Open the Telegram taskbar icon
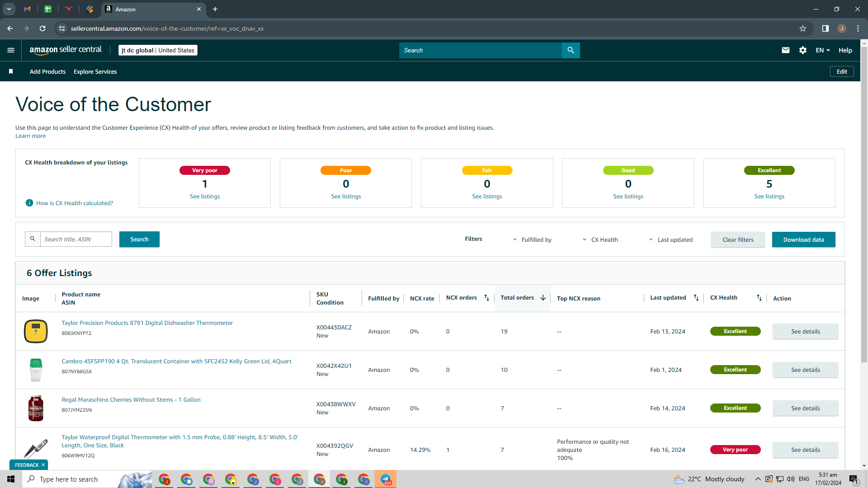 [x=386, y=479]
